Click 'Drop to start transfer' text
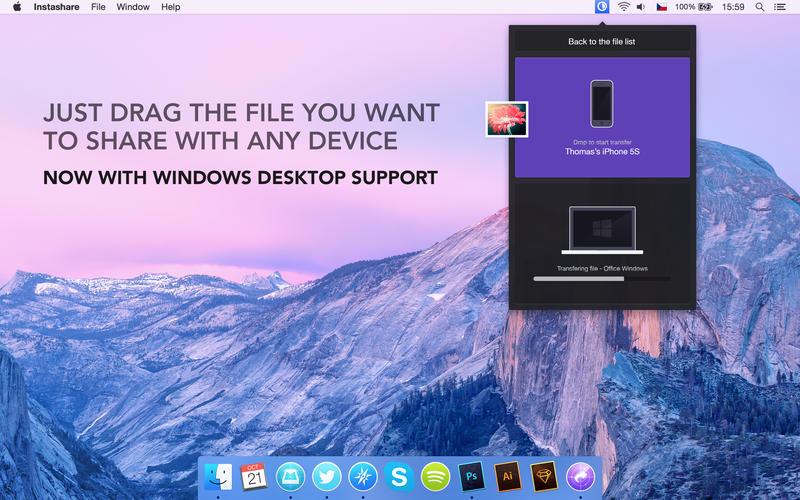Screen dimensions: 800x500 (602, 142)
